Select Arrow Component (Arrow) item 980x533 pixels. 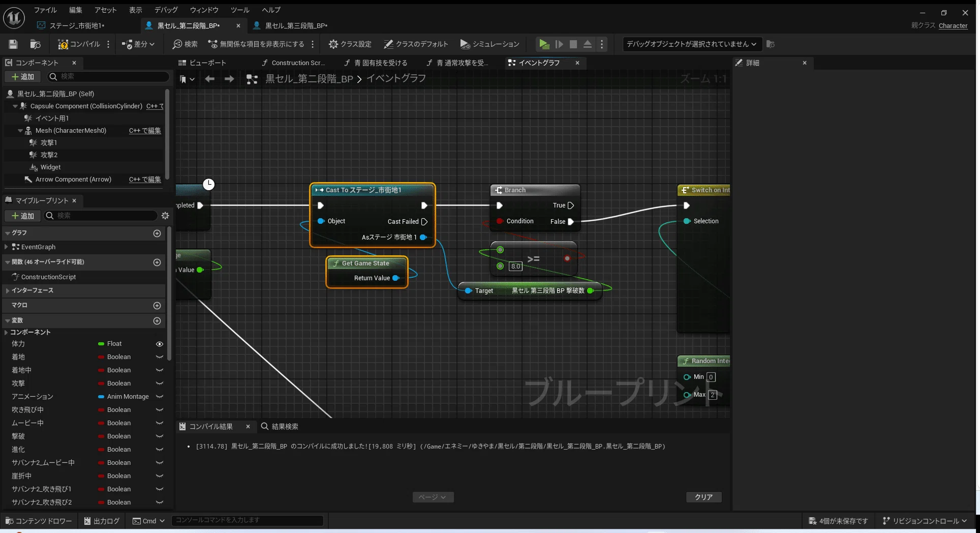73,180
